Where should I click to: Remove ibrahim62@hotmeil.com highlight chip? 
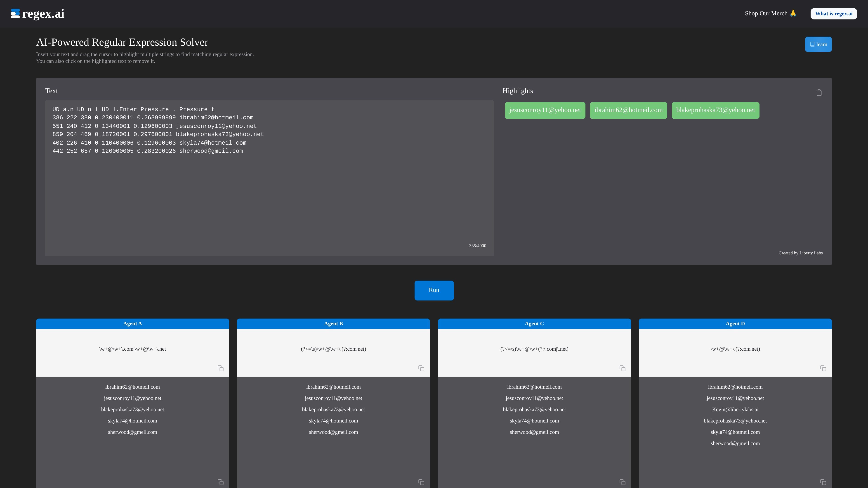[628, 110]
